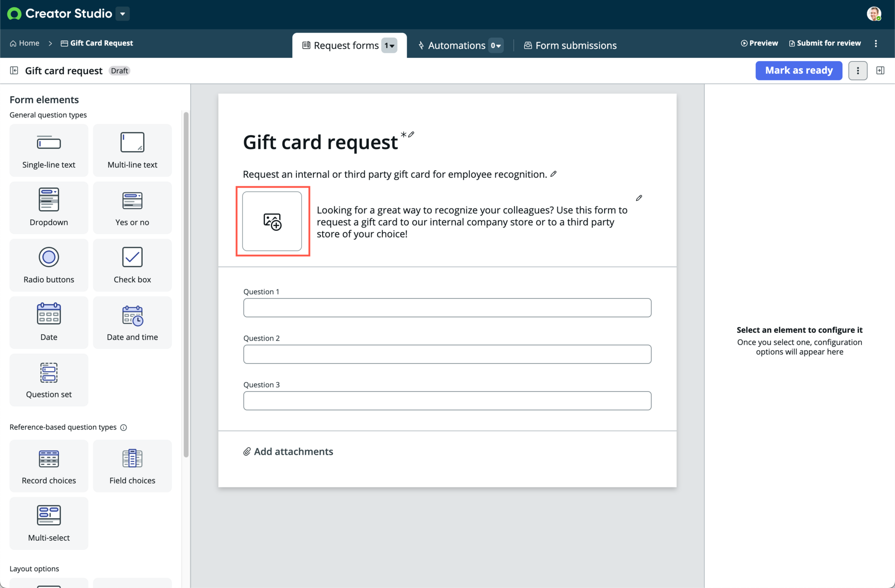Pick the Date and time question type

point(132,322)
